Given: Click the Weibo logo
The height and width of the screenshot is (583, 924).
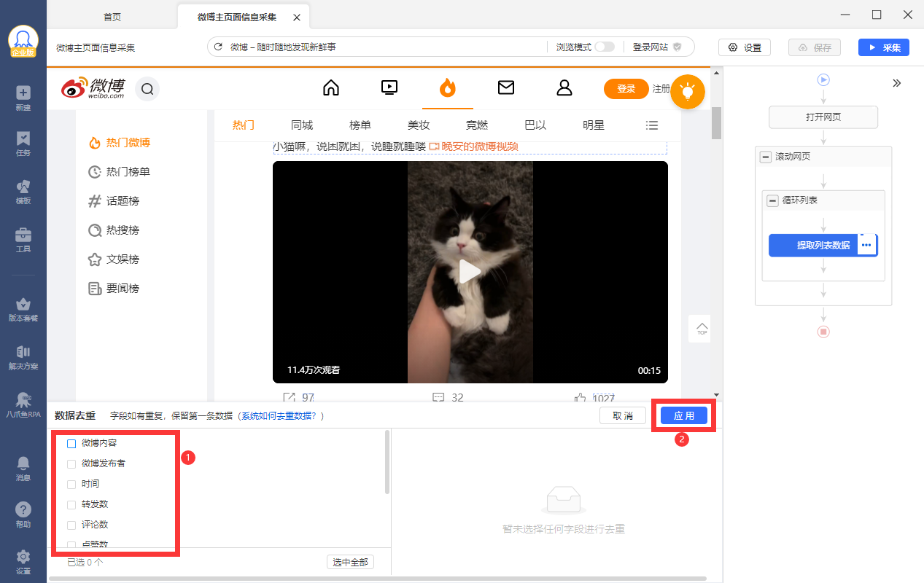Looking at the screenshot, I should tap(93, 88).
